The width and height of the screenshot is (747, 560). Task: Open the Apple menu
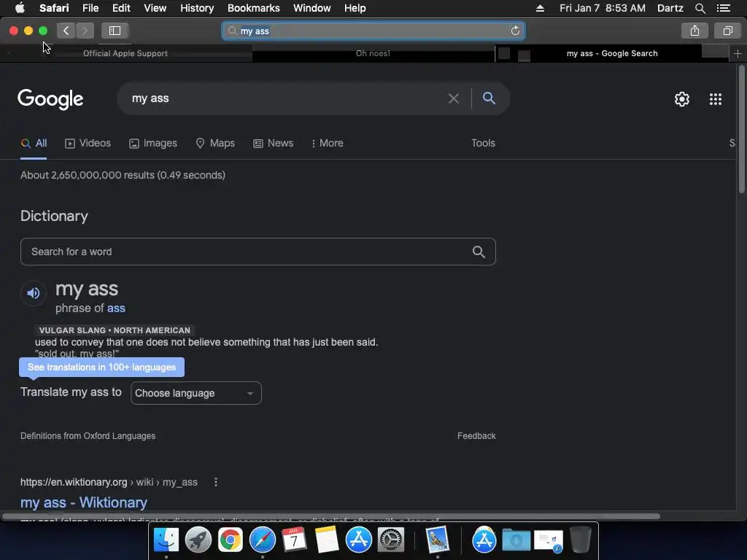pyautogui.click(x=20, y=8)
